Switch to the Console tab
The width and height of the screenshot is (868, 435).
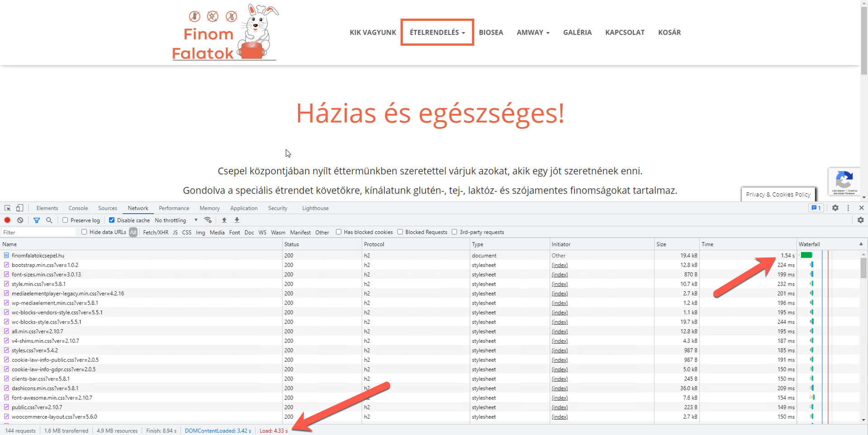[x=78, y=208]
